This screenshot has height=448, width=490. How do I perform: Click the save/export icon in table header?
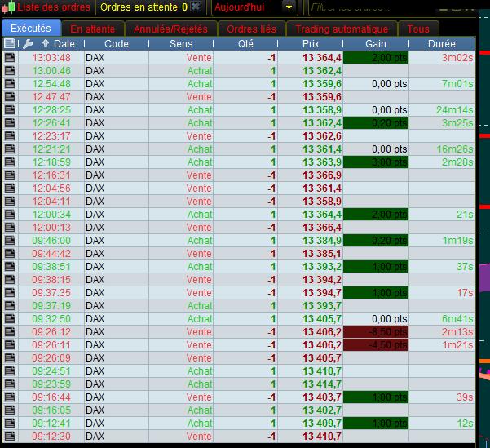point(9,43)
